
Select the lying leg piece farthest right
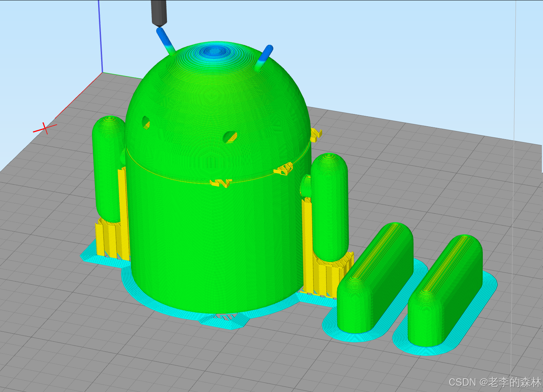coord(445,292)
